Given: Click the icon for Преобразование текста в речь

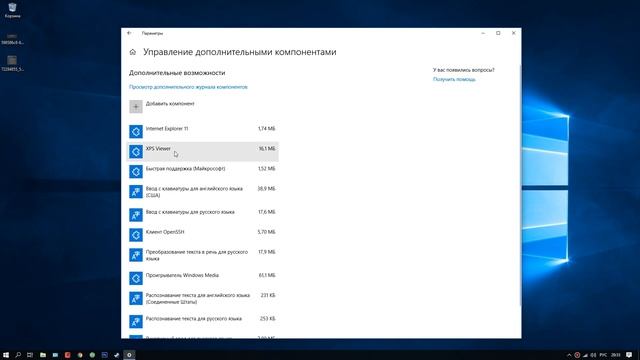Looking at the screenshot, I should click(136, 255).
